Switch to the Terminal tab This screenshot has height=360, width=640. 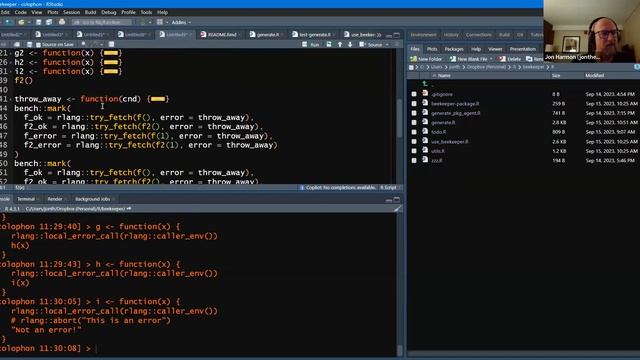[x=26, y=199]
